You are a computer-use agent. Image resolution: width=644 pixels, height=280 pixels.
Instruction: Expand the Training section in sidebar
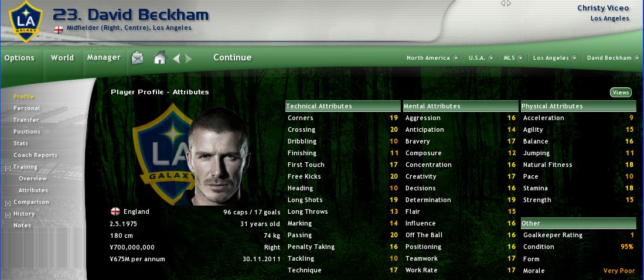8,168
